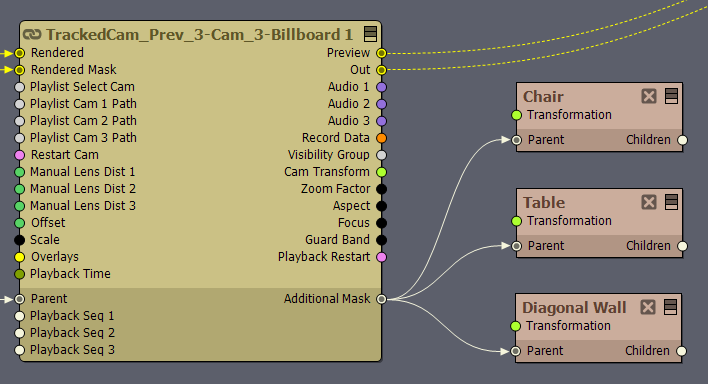Screen dimensions: 708x384
Task: Click the Table node Children output pin
Action: 683,246
